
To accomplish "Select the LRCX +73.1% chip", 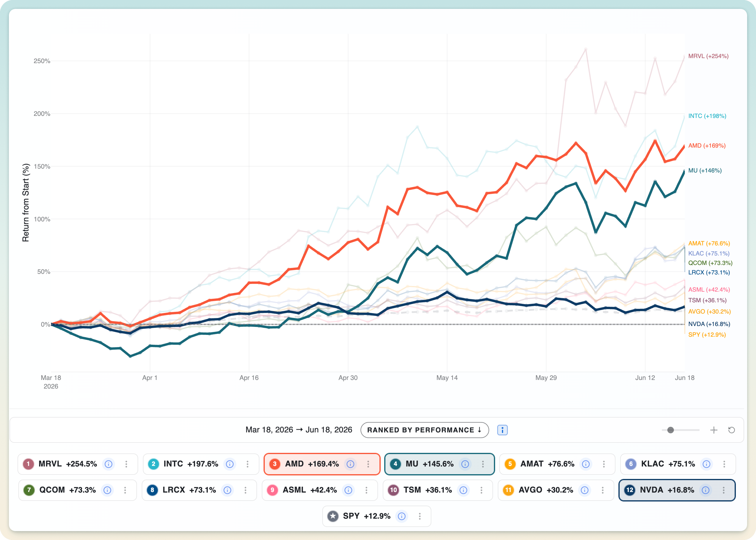I will 199,490.
